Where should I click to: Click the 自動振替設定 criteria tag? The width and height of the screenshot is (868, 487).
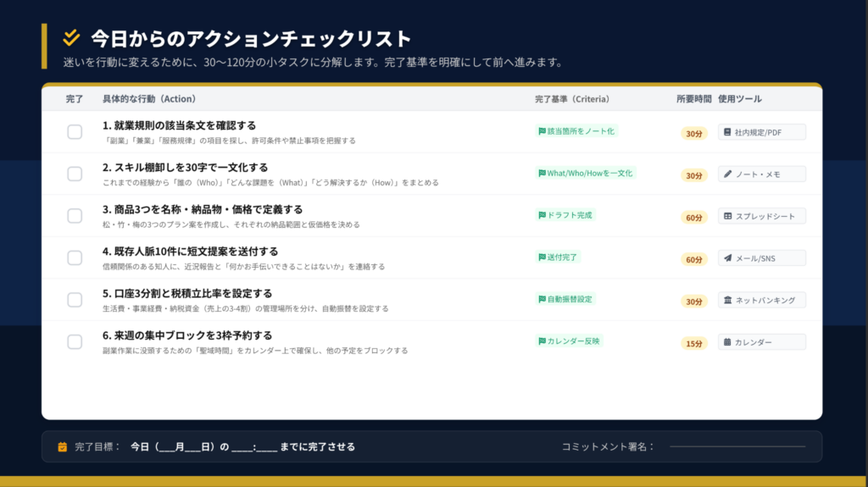pyautogui.click(x=565, y=299)
